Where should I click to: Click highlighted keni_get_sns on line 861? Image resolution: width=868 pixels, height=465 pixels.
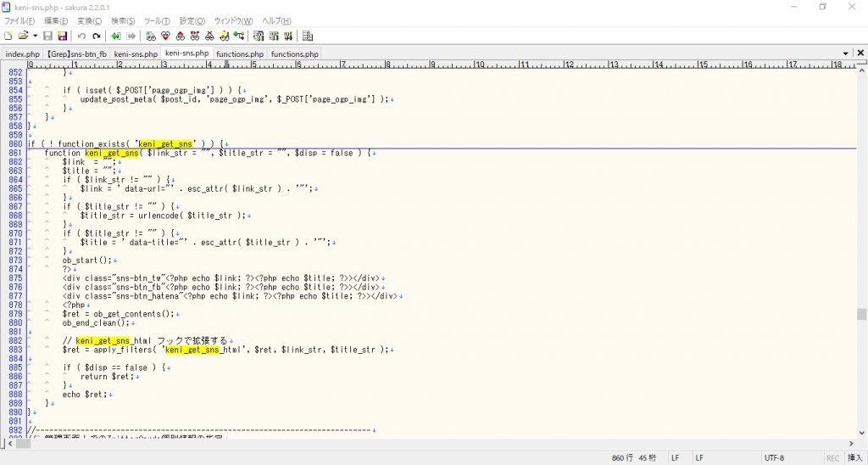tap(111, 153)
